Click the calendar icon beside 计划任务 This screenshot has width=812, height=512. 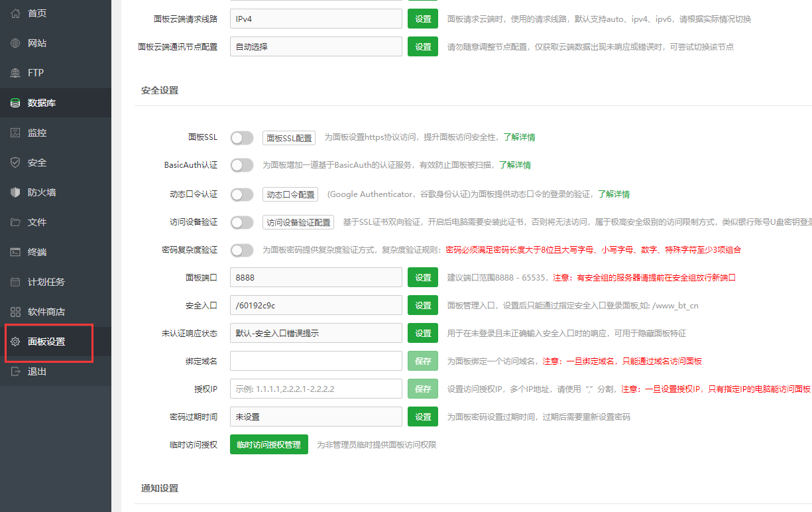[x=15, y=282]
